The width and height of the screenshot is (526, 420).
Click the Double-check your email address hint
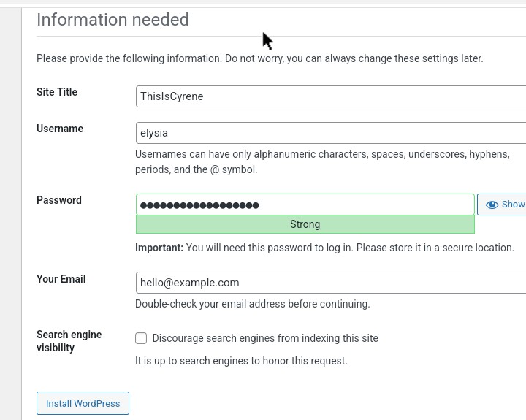click(252, 304)
